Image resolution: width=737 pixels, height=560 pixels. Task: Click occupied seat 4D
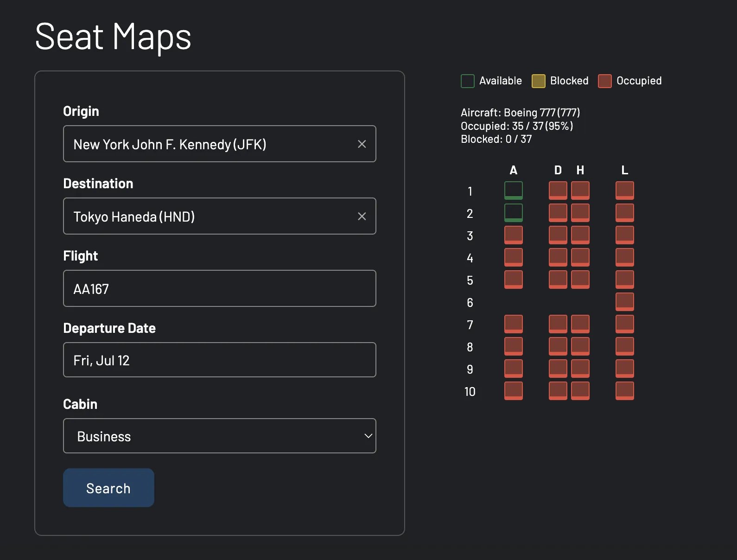tap(558, 257)
